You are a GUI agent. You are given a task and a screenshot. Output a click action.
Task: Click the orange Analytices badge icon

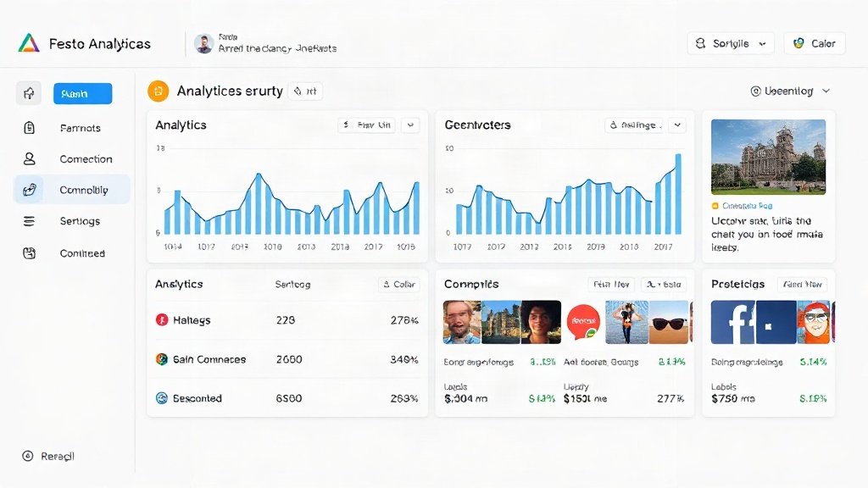coord(158,91)
